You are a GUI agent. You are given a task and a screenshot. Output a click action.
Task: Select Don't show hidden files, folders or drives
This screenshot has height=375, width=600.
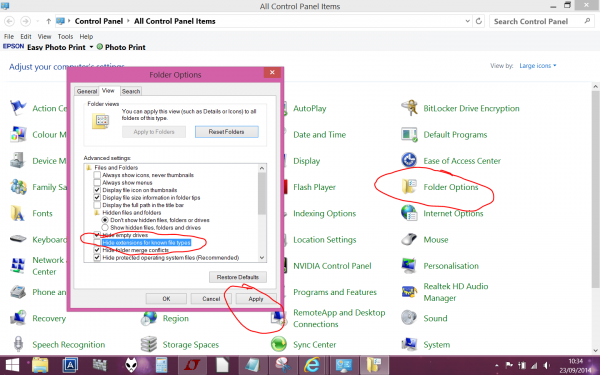(x=105, y=220)
